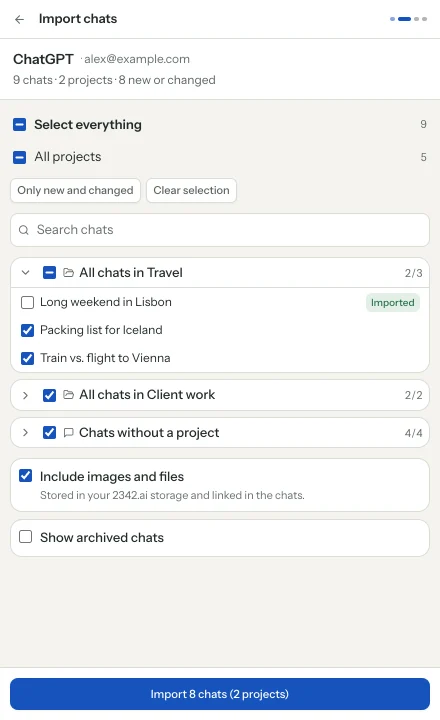440x720 pixels.
Task: Click the chat bubble icon for unassigned chats
Action: tap(68, 433)
